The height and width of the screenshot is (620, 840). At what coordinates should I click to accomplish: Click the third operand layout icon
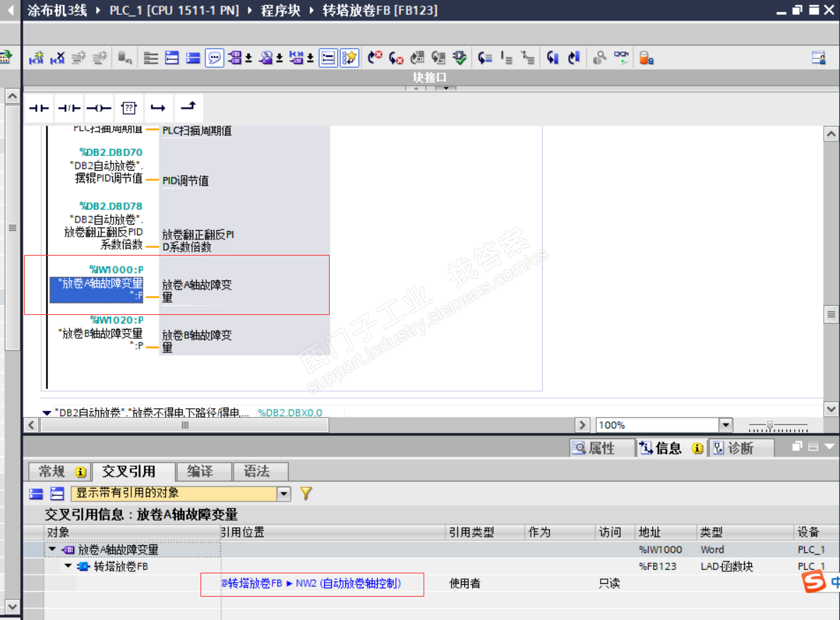pyautogui.click(x=296, y=58)
